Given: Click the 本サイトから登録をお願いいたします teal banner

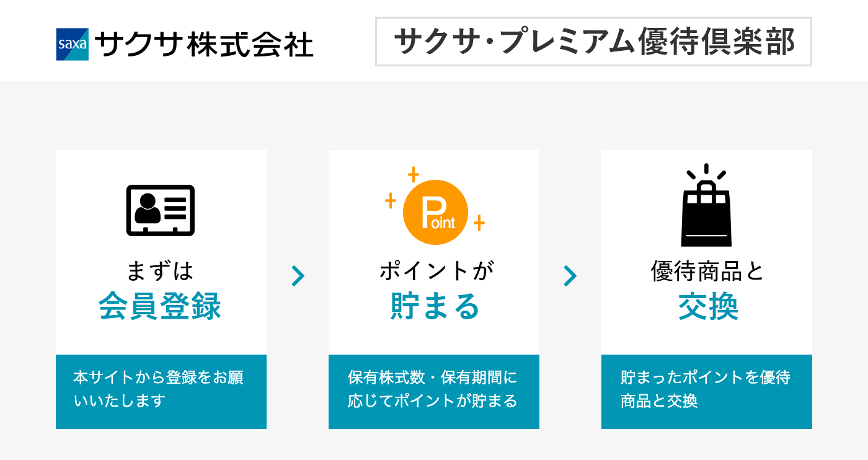Looking at the screenshot, I should click(x=161, y=391).
